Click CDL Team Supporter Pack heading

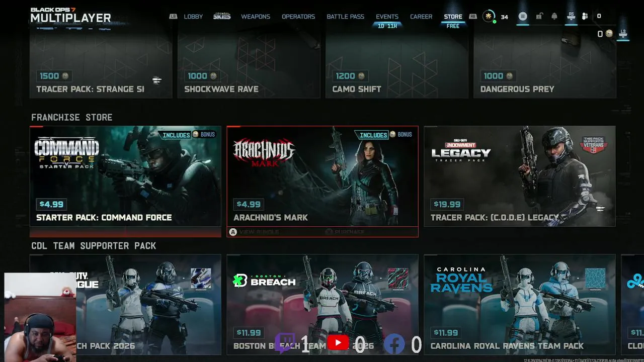pyautogui.click(x=94, y=246)
